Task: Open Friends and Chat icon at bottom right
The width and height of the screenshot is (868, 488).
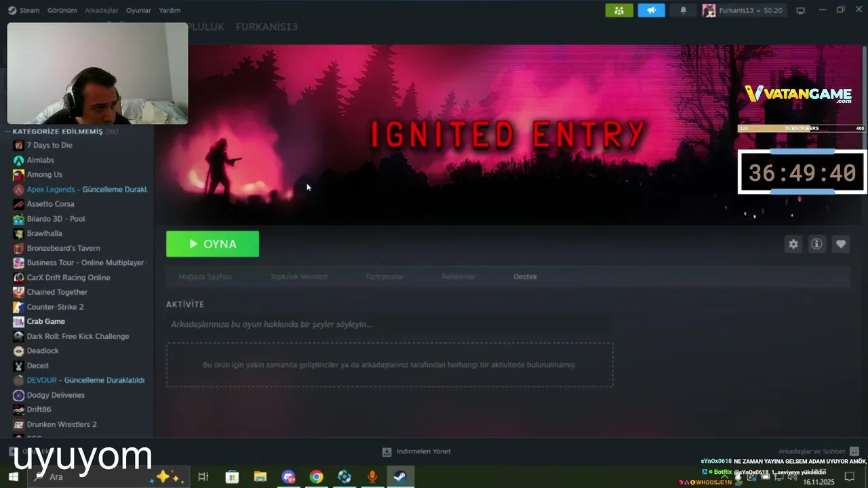Action: point(854,451)
